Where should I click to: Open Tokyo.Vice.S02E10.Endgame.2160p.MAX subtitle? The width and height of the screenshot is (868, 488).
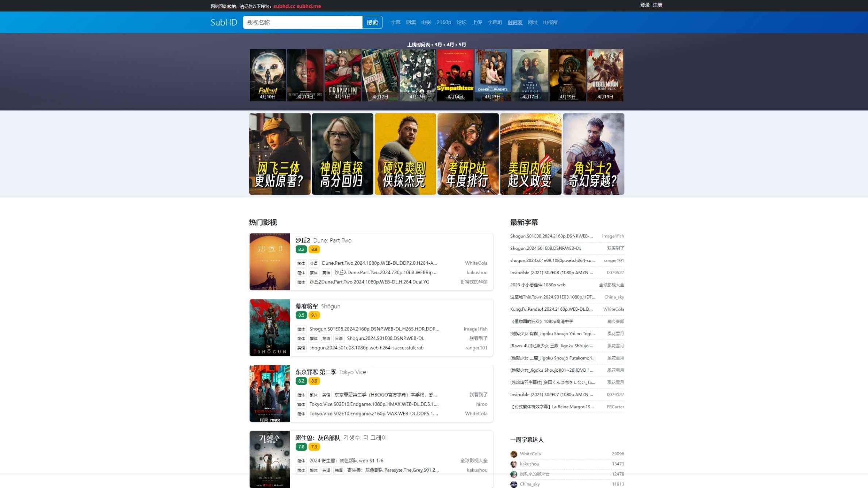point(373,414)
